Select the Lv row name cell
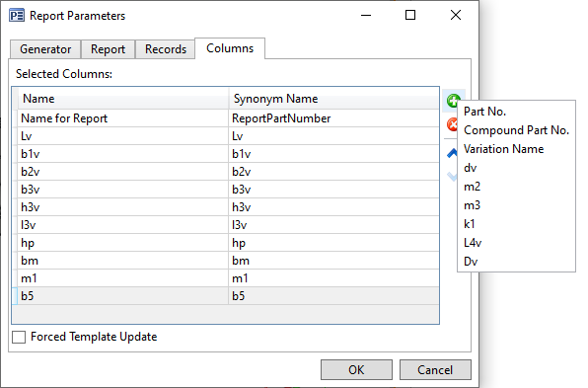This screenshot has width=588, height=388. pos(122,136)
